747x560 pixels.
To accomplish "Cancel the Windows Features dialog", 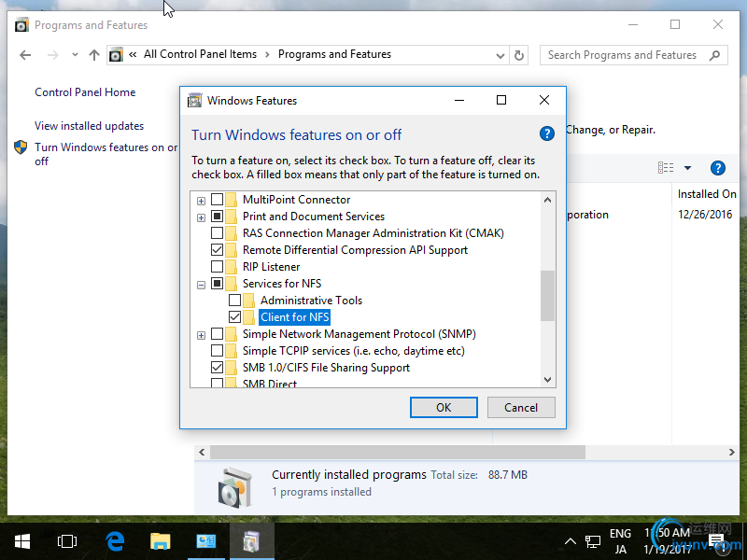I will 521,408.
